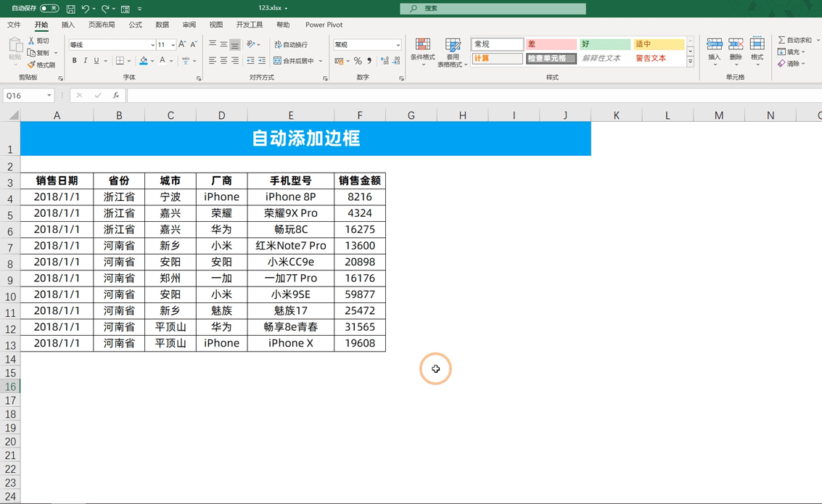The width and height of the screenshot is (822, 504).
Task: Click the Save icon in title bar
Action: [x=71, y=9]
